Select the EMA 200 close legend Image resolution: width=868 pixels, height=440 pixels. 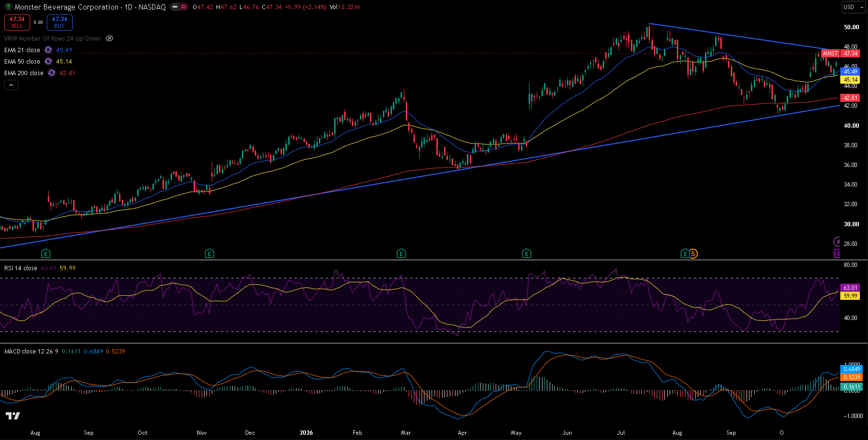(x=24, y=73)
